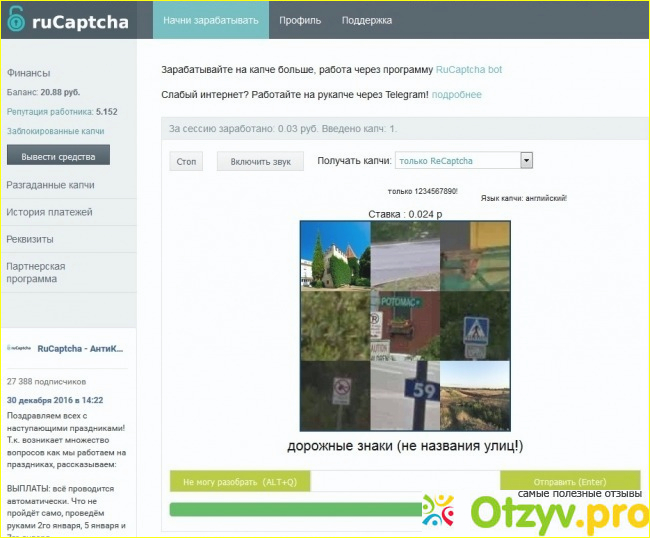Open the только ReCaptcha combo box
This screenshot has width=650, height=538.
pyautogui.click(x=458, y=160)
